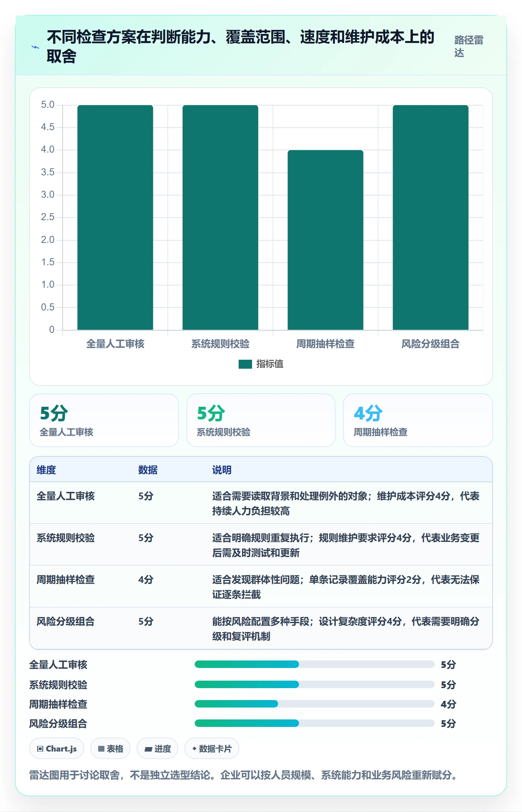Click the 5.0 y-axis tick label

tap(48, 105)
